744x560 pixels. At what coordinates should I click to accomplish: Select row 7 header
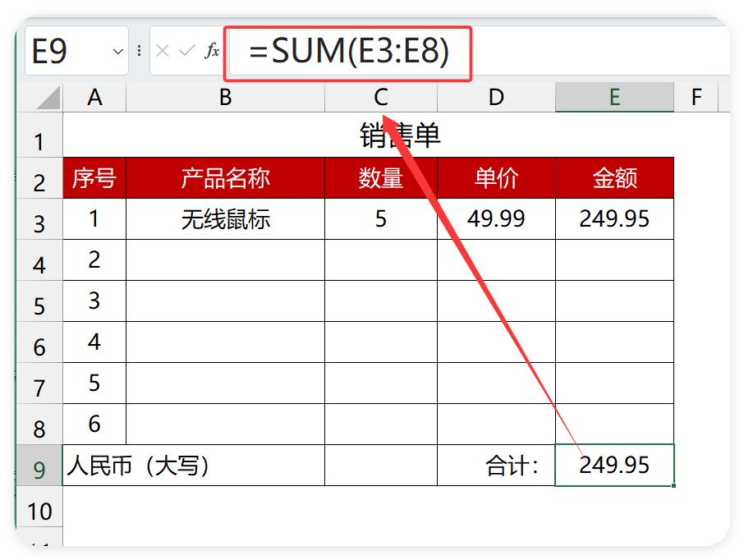pyautogui.click(x=39, y=383)
